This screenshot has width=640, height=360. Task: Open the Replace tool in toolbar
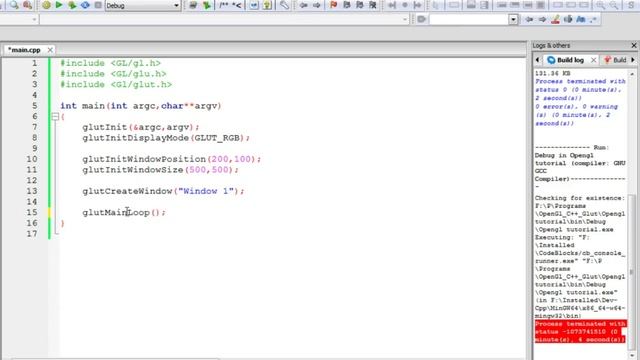pos(27,5)
